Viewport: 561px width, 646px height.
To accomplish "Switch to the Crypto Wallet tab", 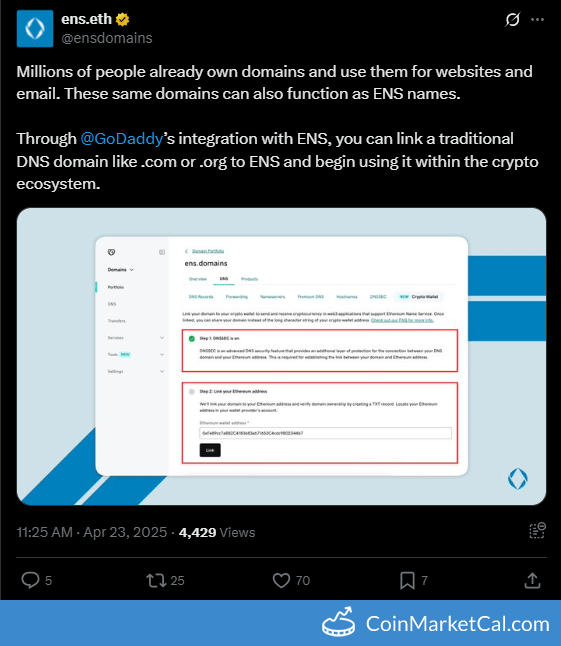I will pyautogui.click(x=419, y=297).
